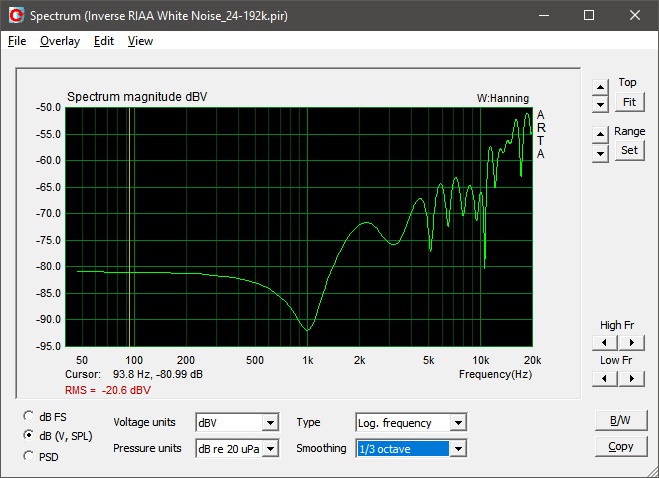Open Pressure units dB re 20 uPa dropdown
Viewport: 659px width, 478px height.
pyautogui.click(x=270, y=449)
